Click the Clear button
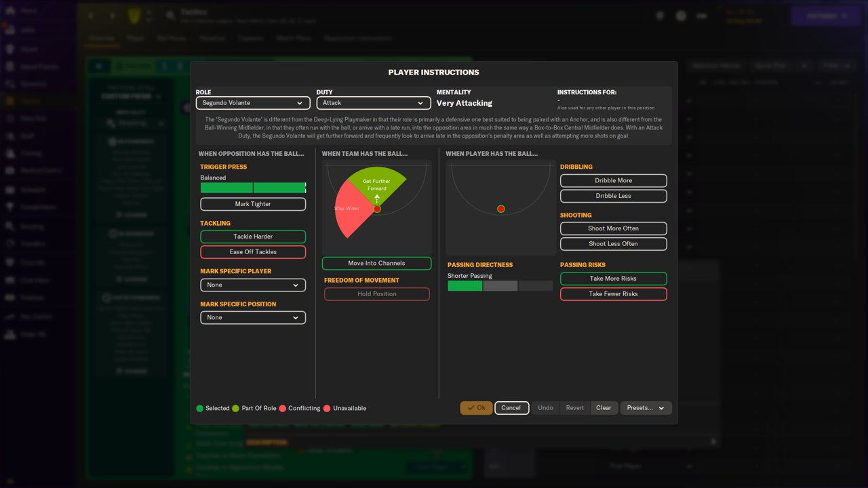 604,408
